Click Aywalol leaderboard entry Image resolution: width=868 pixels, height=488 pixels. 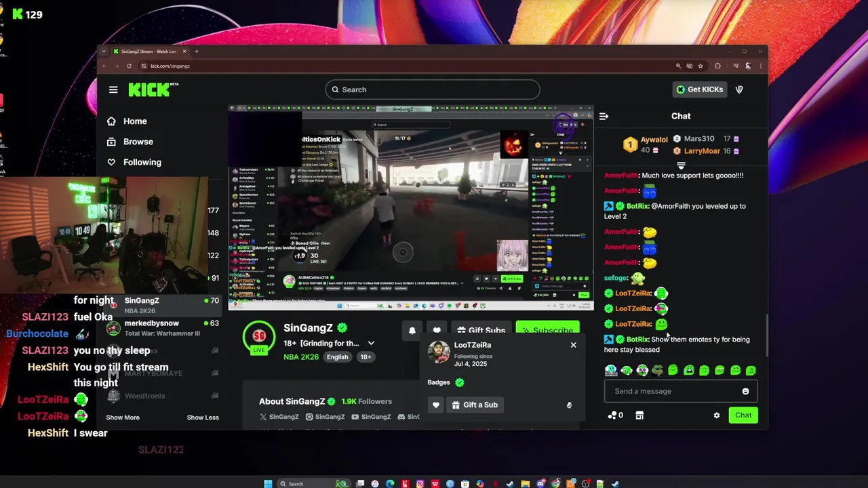[644, 144]
